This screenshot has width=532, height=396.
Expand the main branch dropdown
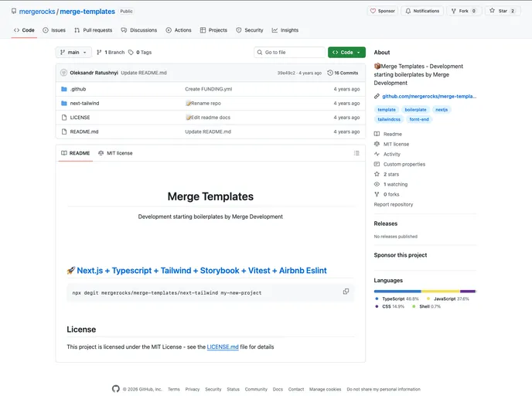[73, 53]
